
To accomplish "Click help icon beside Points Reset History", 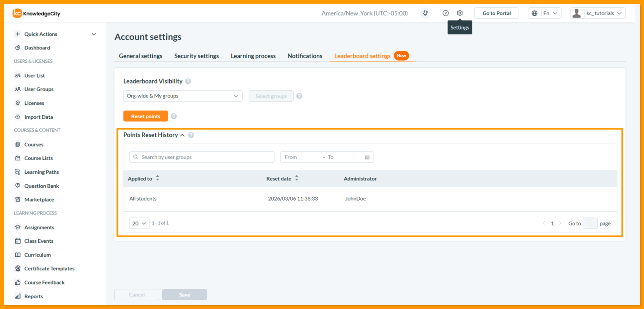I will click(x=191, y=135).
